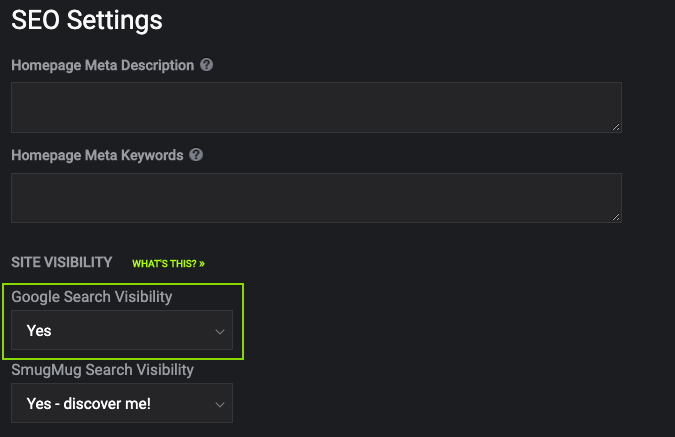Image resolution: width=675 pixels, height=437 pixels.
Task: Click the SEO Settings page title
Action: (87, 20)
